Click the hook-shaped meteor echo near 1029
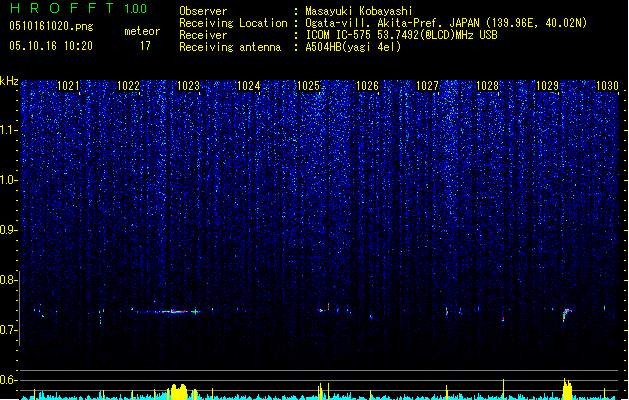The width and height of the screenshot is (629, 400). click(567, 315)
